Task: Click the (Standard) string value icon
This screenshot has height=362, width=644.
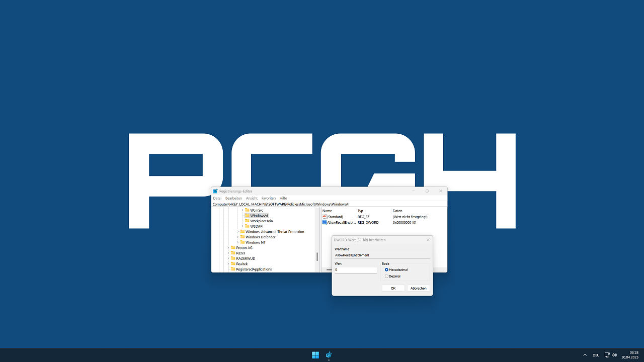Action: [x=325, y=217]
